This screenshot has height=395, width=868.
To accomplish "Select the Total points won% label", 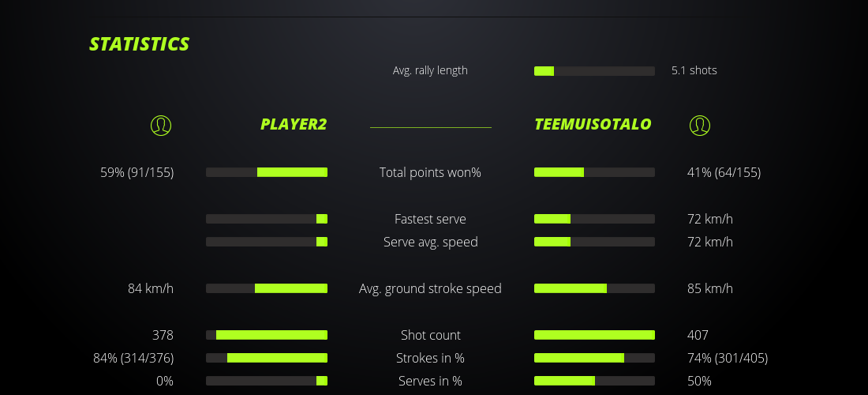I will (x=430, y=172).
